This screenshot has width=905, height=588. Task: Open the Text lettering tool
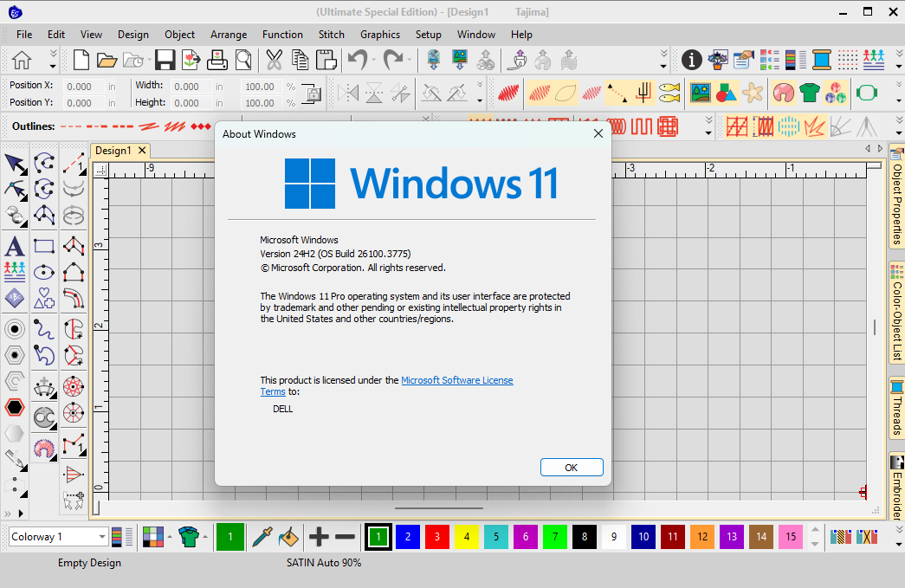(x=14, y=246)
